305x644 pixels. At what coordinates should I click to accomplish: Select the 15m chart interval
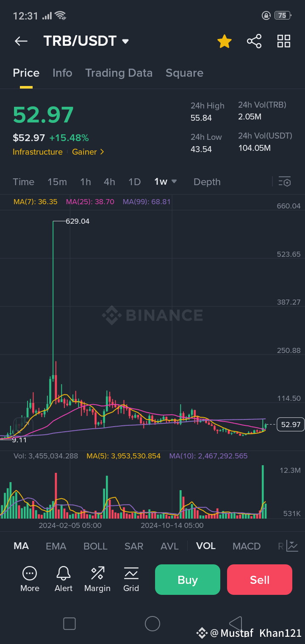tap(57, 182)
